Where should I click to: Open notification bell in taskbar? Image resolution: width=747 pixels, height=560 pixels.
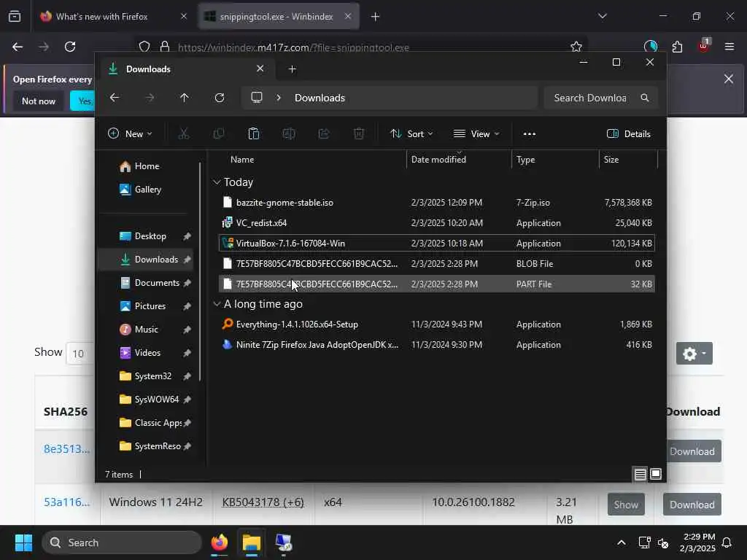pyautogui.click(x=727, y=542)
